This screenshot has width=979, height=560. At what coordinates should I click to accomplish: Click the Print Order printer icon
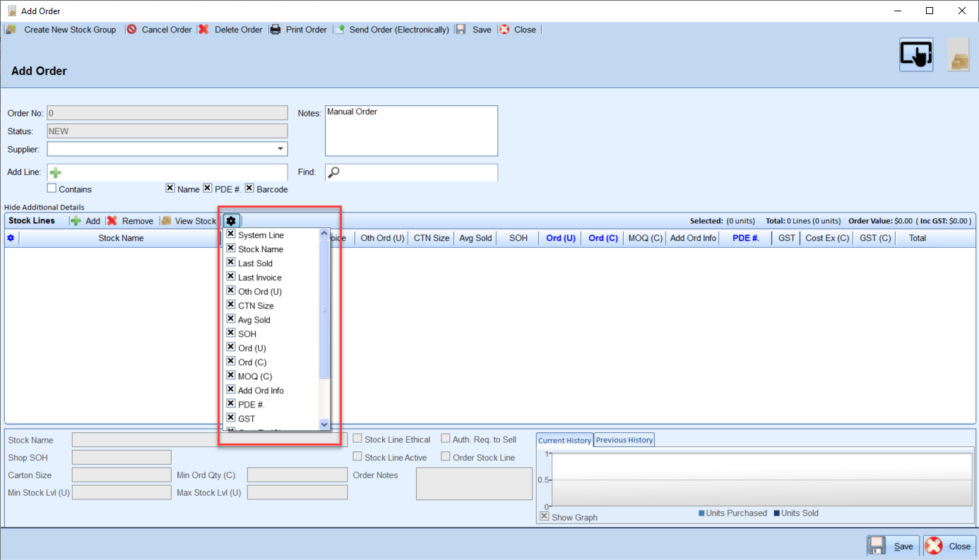[x=275, y=30]
